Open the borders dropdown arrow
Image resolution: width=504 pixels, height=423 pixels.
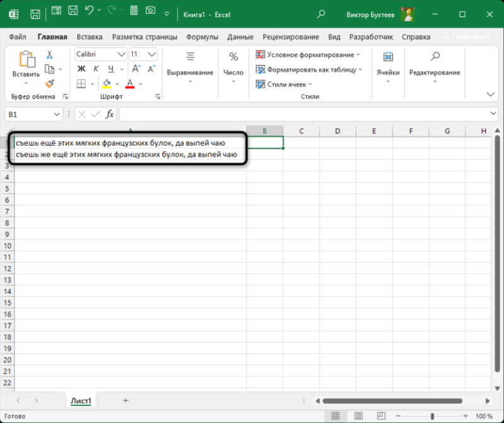pyautogui.click(x=92, y=84)
